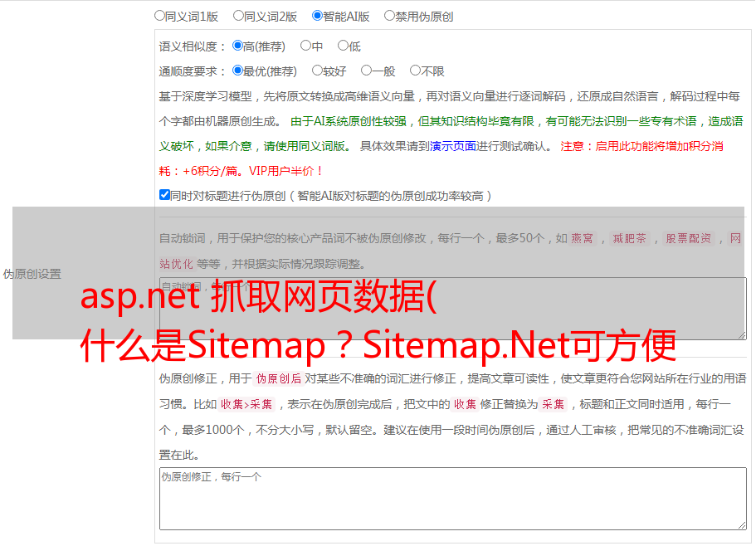The height and width of the screenshot is (546, 756).
Task: Click the 语义相似度 label
Action: pyautogui.click(x=192, y=46)
